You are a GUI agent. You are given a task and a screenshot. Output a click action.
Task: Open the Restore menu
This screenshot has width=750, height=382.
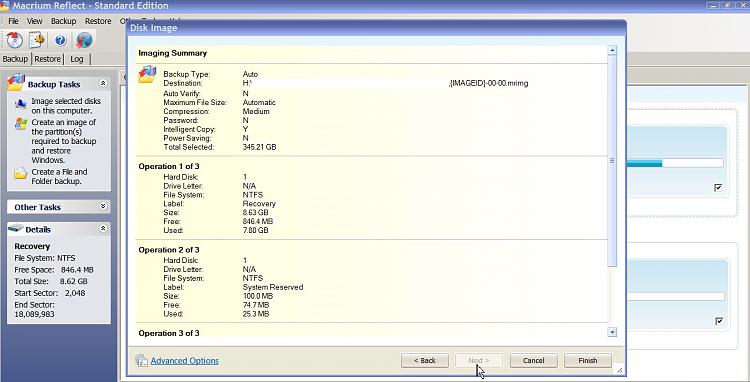click(98, 21)
